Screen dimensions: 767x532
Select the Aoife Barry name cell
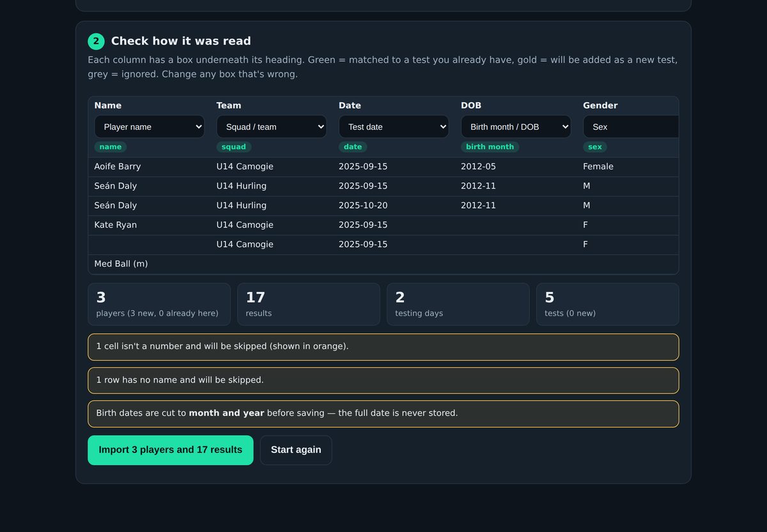pyautogui.click(x=150, y=167)
